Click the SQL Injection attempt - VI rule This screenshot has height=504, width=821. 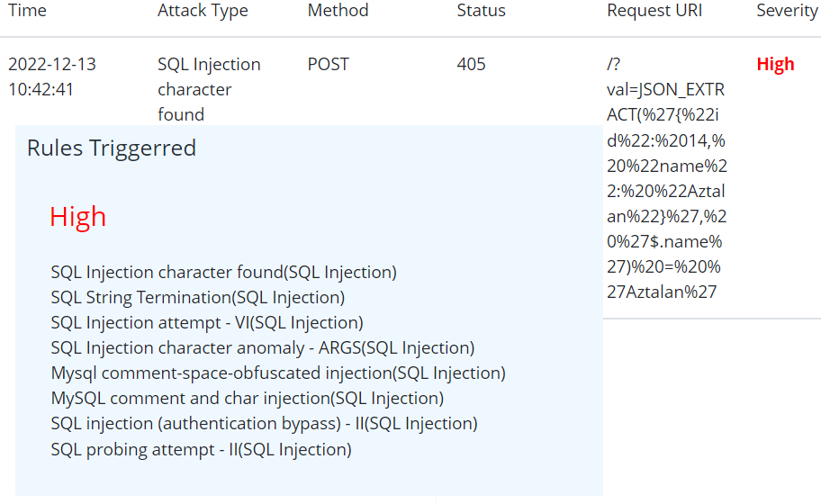(207, 322)
